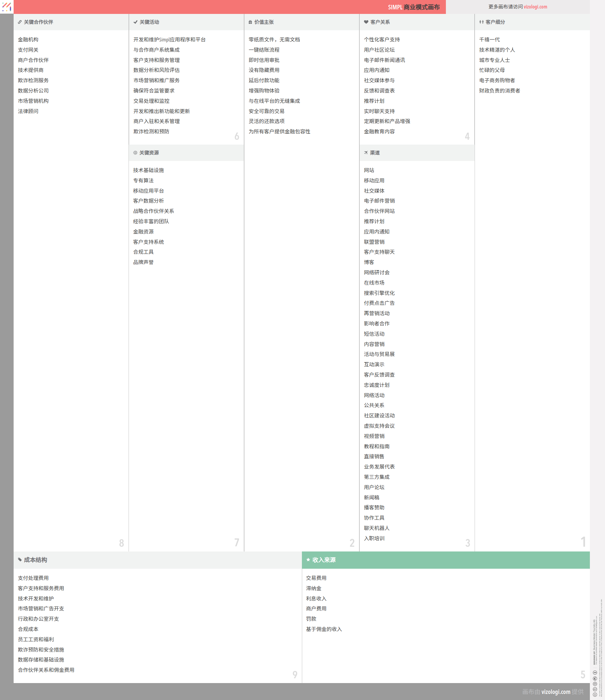Click 千禧一代 customer segment entry
The width and height of the screenshot is (605, 700).
[489, 40]
